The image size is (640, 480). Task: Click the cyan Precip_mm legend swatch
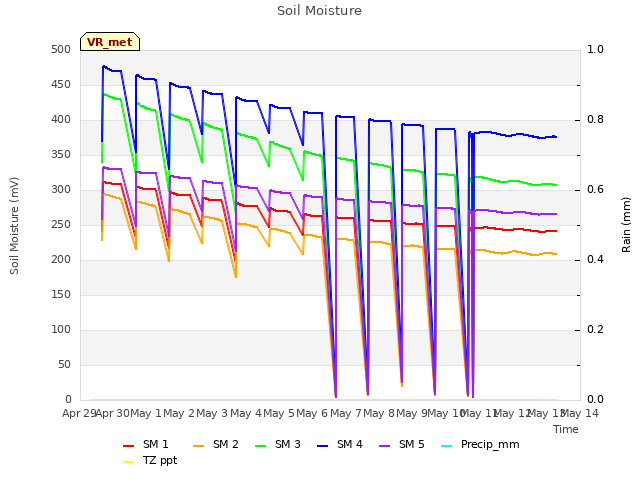click(447, 446)
